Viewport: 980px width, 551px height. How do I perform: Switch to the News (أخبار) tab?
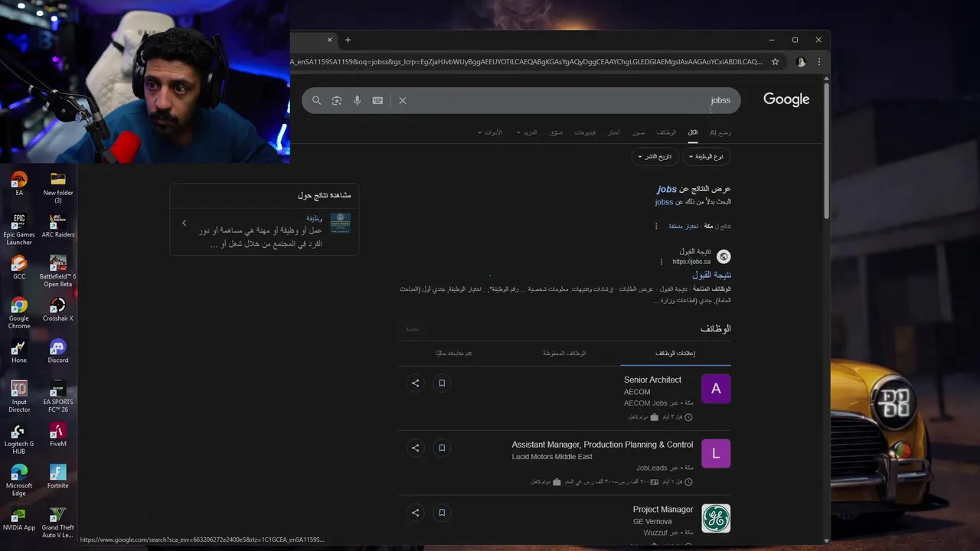click(614, 132)
